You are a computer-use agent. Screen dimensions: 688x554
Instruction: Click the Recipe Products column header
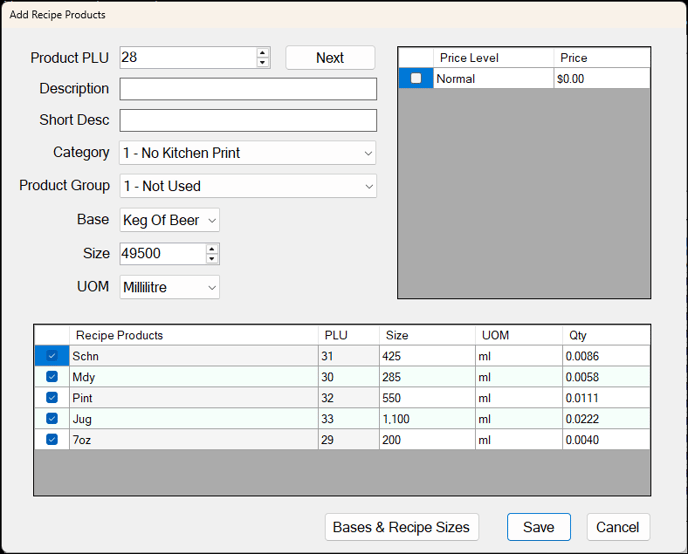click(193, 335)
